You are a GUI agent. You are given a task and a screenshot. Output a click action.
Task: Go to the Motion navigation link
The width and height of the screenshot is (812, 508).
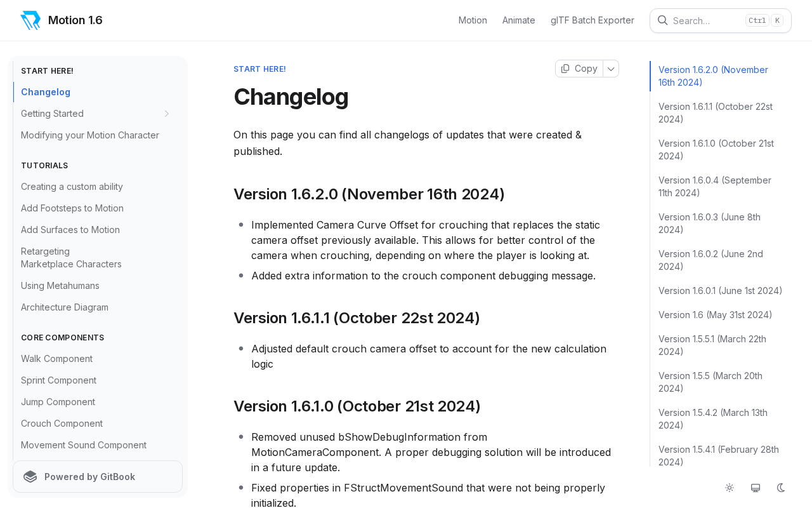[x=473, y=20]
